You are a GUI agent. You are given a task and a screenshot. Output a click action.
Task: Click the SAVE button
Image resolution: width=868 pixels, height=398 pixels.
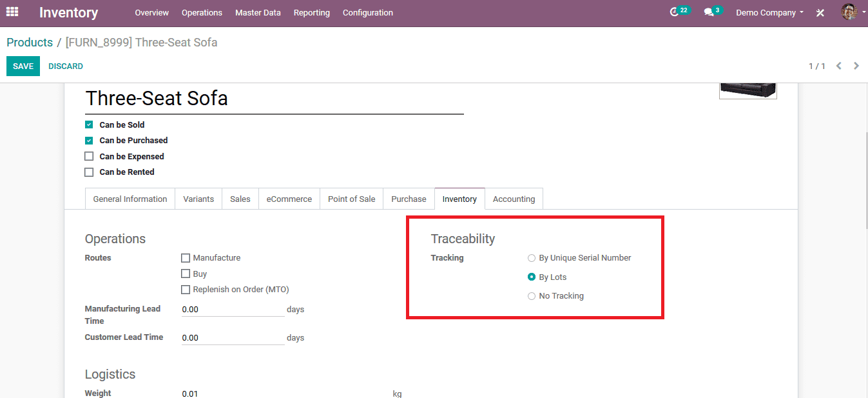23,66
